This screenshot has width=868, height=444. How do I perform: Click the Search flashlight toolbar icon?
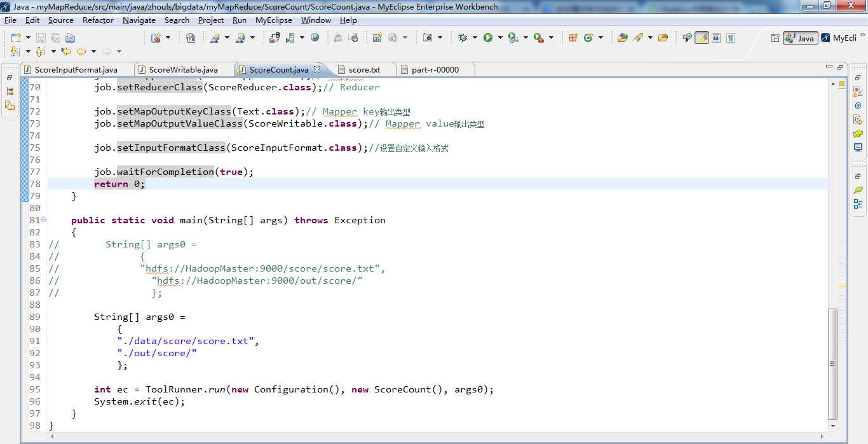click(639, 38)
